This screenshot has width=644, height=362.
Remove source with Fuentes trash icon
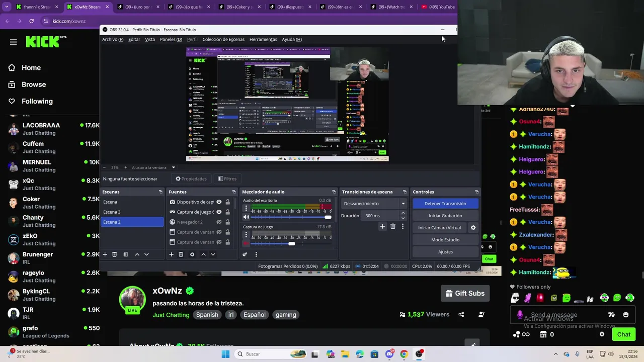point(181,254)
